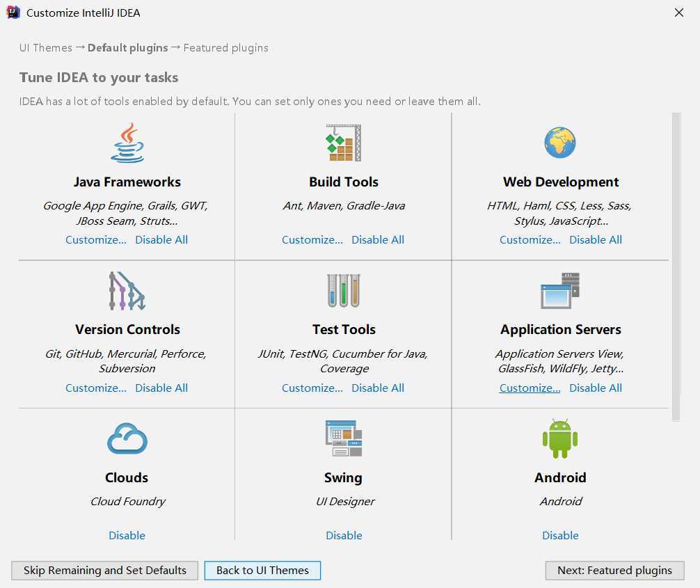This screenshot has width=700, height=588.
Task: Click the Test Tools heading
Action: click(x=344, y=330)
